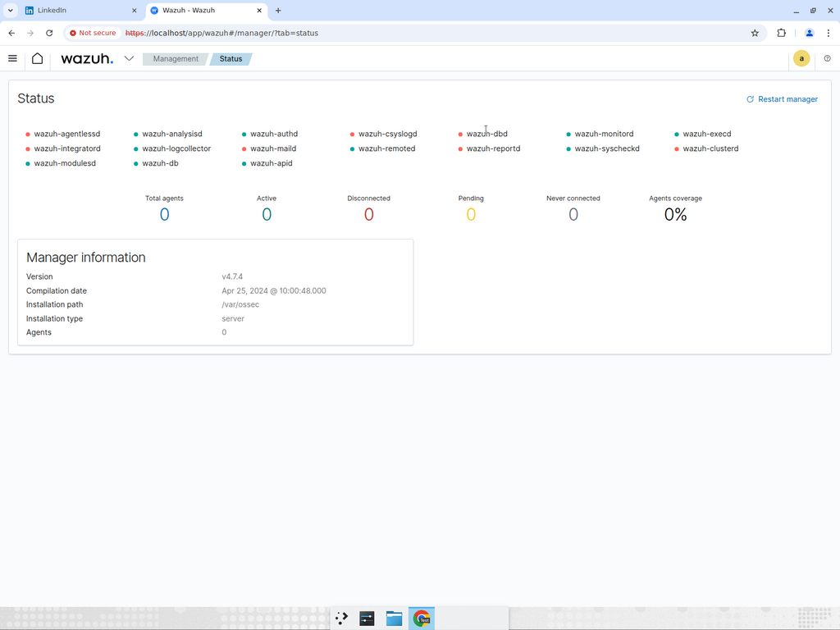This screenshot has height=630, width=840.
Task: Click the Chrome icon in the taskbar
Action: click(x=422, y=619)
